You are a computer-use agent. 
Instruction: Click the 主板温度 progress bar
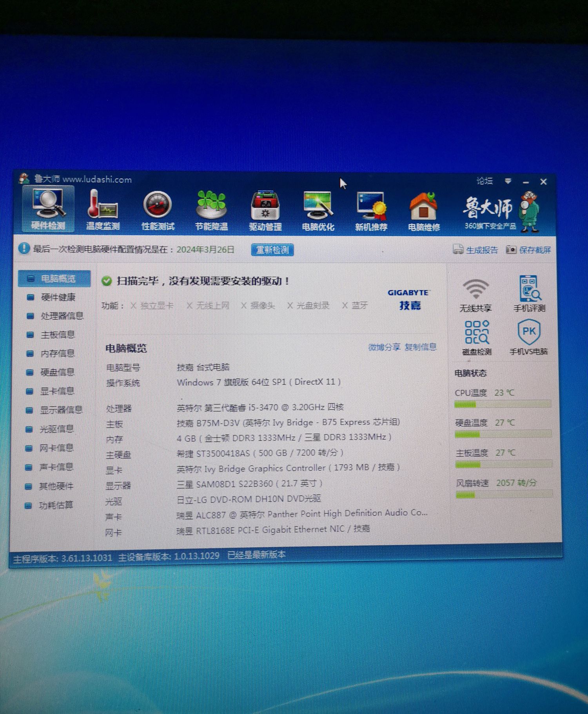point(504,464)
